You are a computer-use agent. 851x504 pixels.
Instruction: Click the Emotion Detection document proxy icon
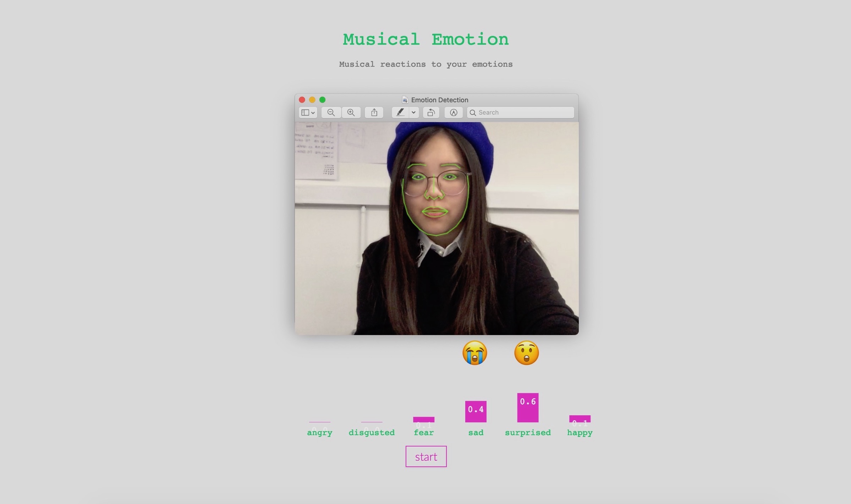tap(405, 100)
